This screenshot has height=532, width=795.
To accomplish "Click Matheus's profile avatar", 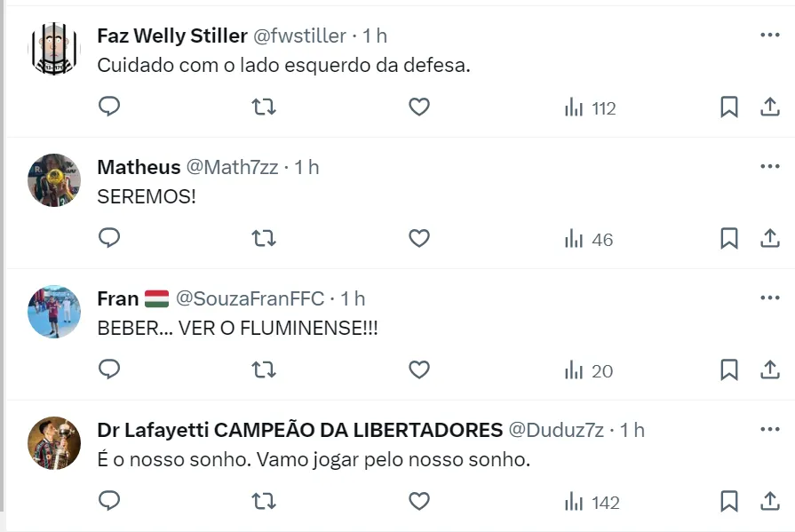I will 54,180.
